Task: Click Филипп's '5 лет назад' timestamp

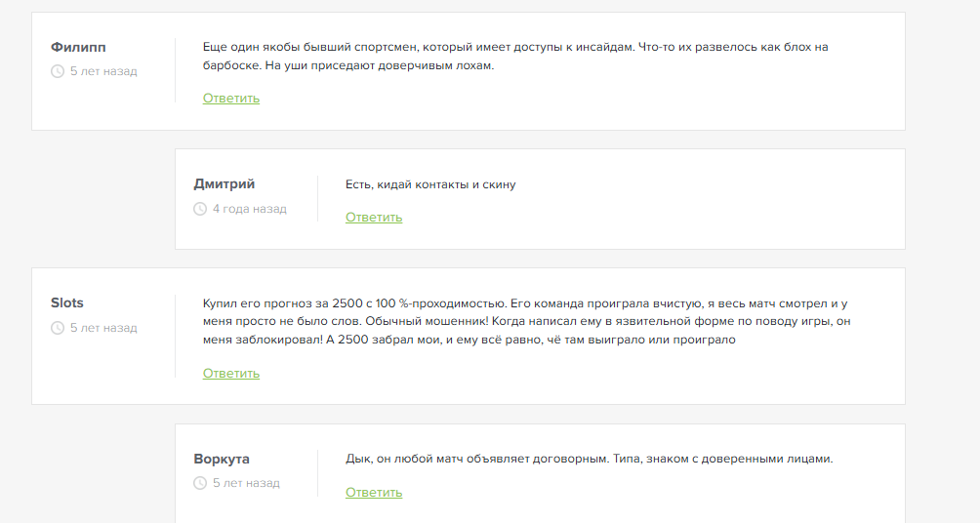Action: (103, 71)
